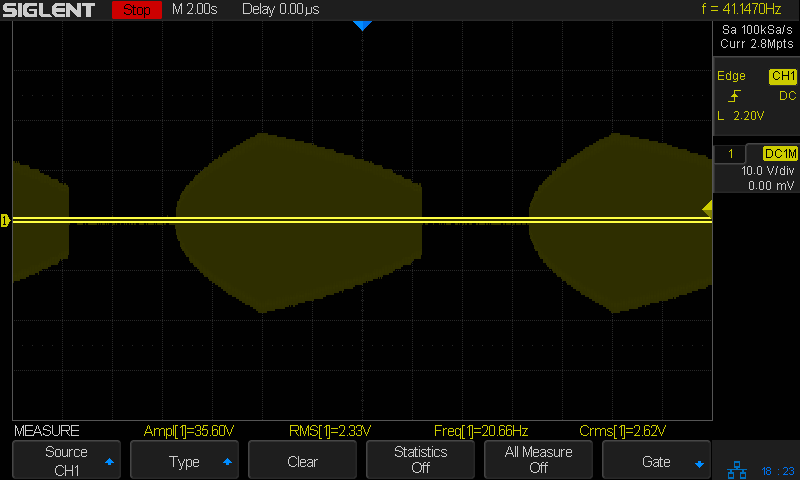This screenshot has width=800, height=480.
Task: Toggle Statistics Off softkey
Action: pos(420,460)
